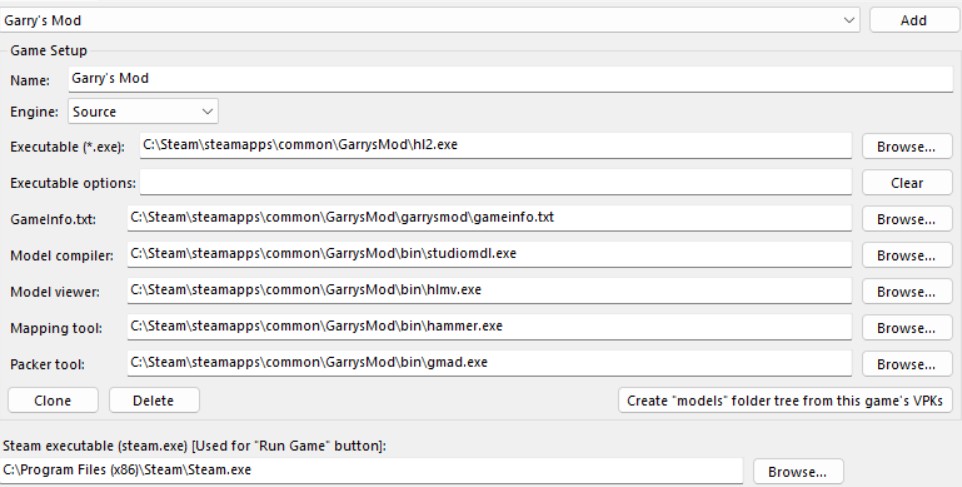
Task: Click the Mapping tool hammer.exe path field
Action: click(490, 327)
